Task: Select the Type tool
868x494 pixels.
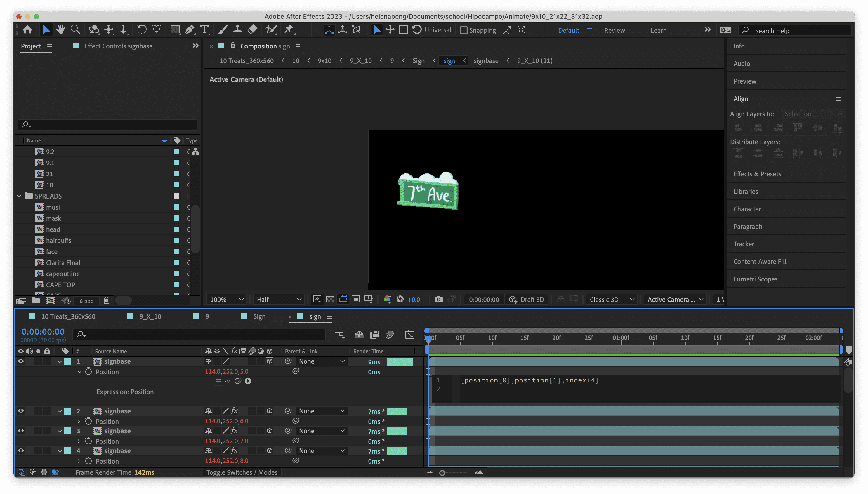Action: coord(204,30)
